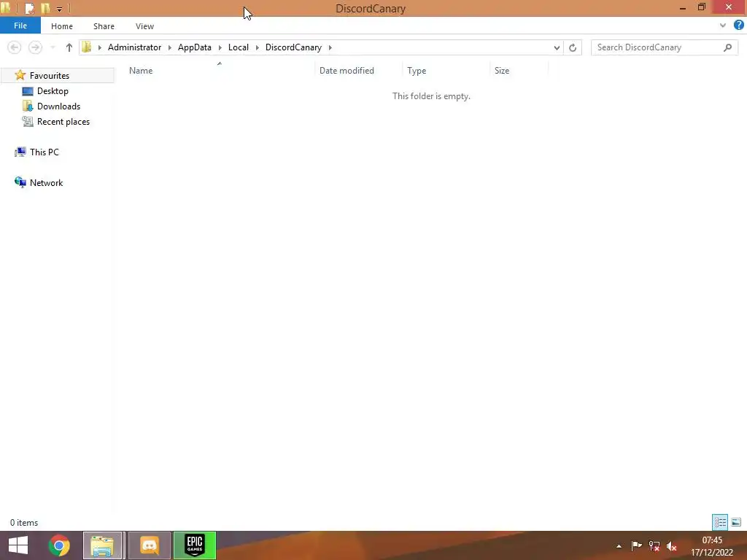
Task: Minimize the DiscordCanary window
Action: pos(683,7)
